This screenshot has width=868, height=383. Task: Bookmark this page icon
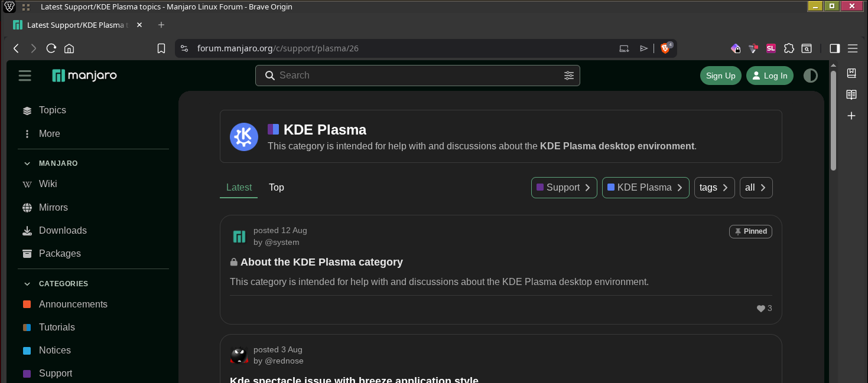click(161, 48)
